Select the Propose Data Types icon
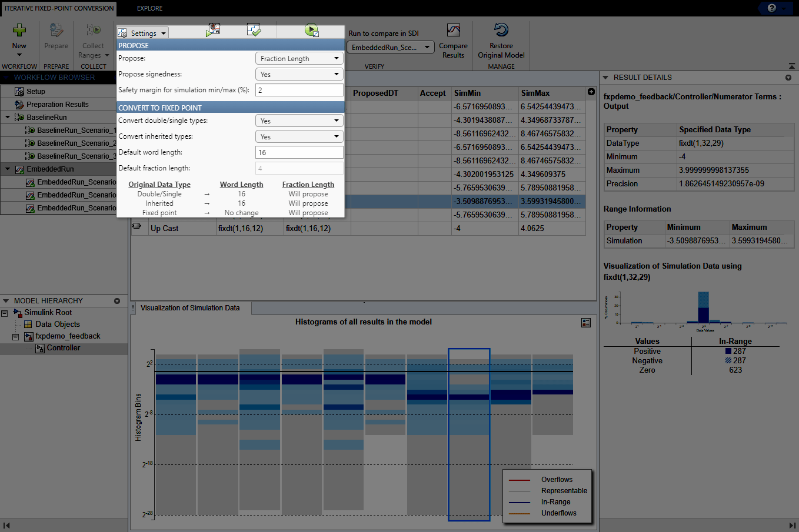The height and width of the screenshot is (532, 799). [213, 30]
